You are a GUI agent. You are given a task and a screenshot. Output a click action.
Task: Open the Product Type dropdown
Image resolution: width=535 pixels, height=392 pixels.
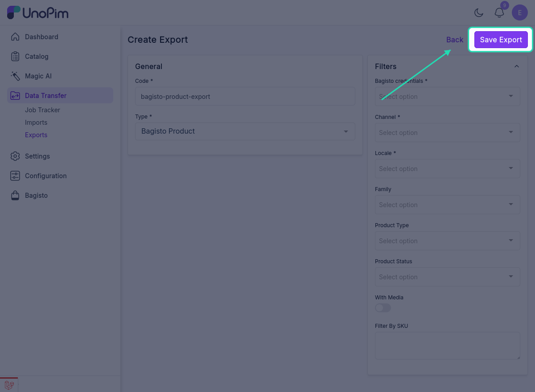click(x=448, y=241)
